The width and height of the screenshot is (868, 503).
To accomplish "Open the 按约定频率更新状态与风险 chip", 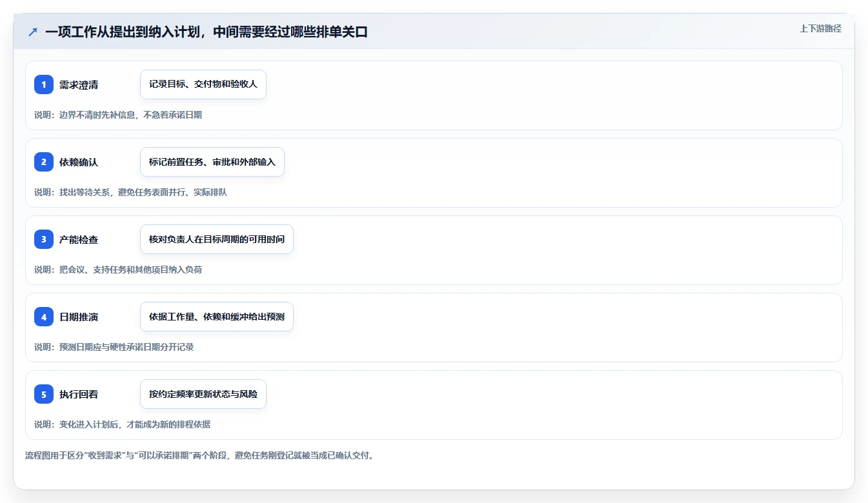I will pos(203,394).
